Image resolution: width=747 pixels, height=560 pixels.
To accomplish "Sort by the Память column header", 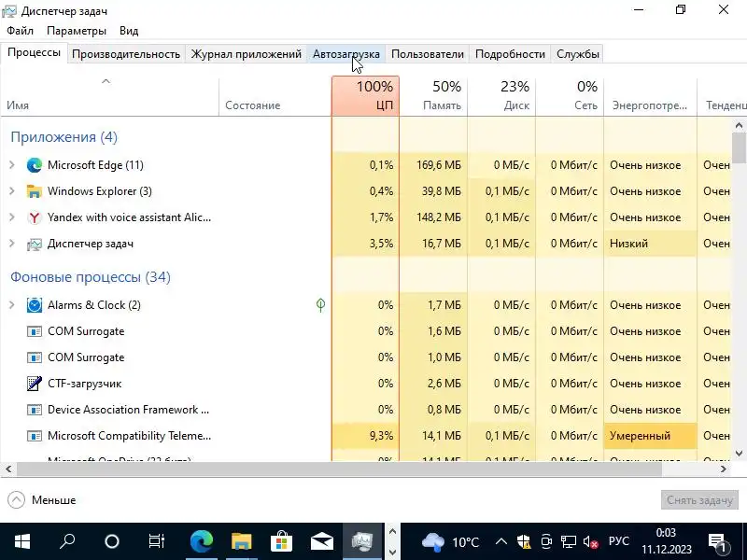I will 433,96.
